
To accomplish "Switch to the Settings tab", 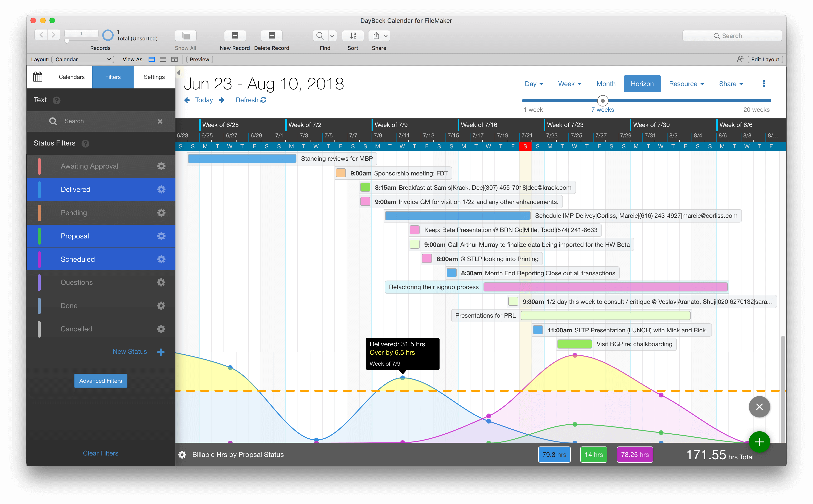I will (154, 77).
